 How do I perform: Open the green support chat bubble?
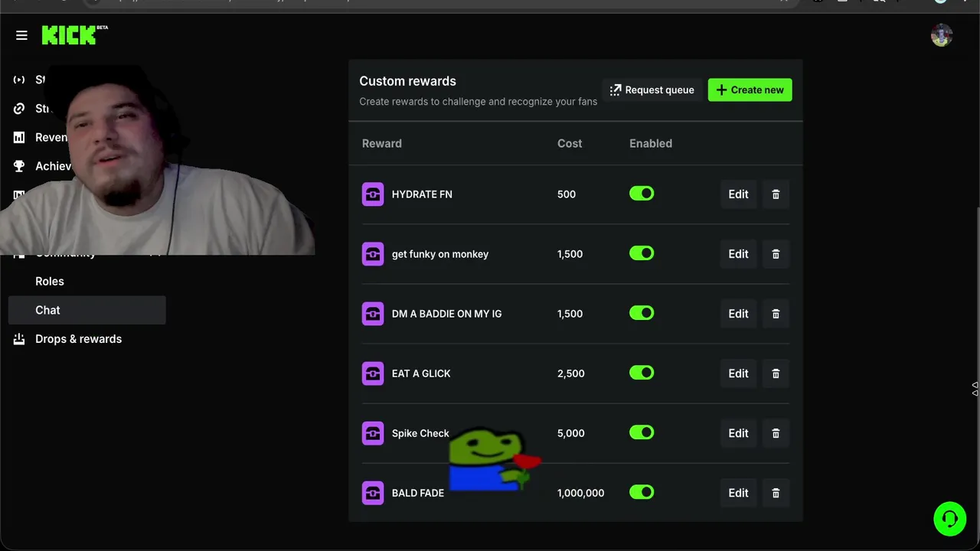(949, 519)
